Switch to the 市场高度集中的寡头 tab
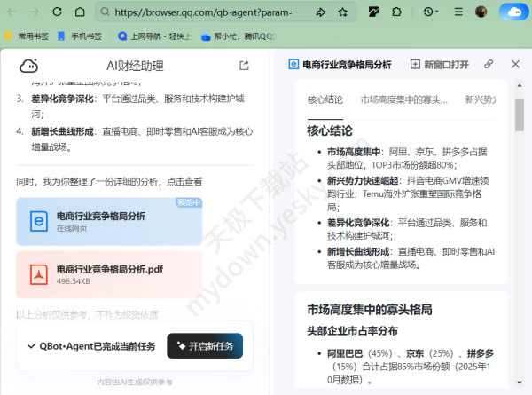 (403, 99)
